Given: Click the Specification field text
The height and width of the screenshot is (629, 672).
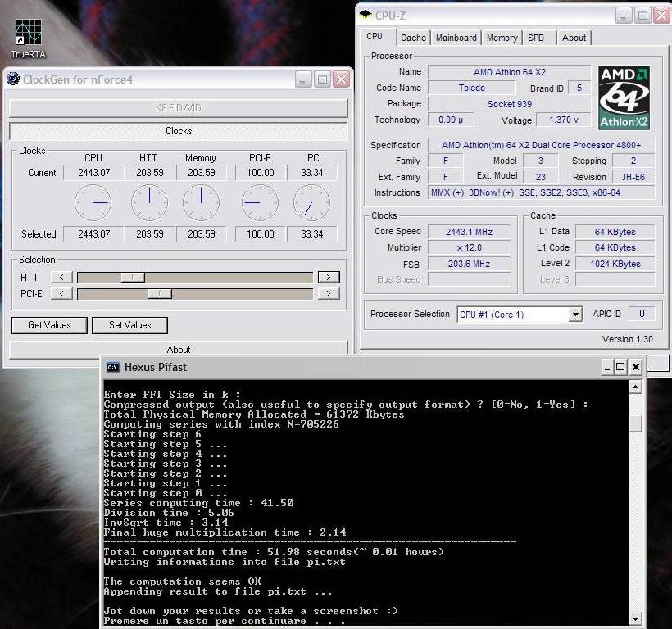Looking at the screenshot, I should click(x=541, y=145).
